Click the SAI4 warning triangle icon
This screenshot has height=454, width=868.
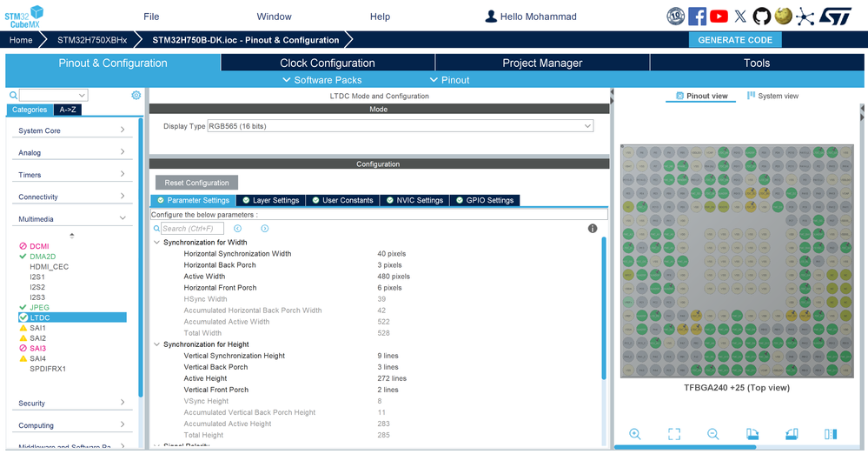click(x=23, y=358)
